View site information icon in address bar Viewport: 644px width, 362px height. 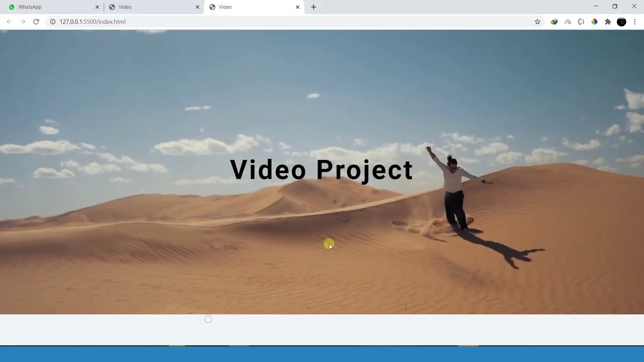coord(52,22)
